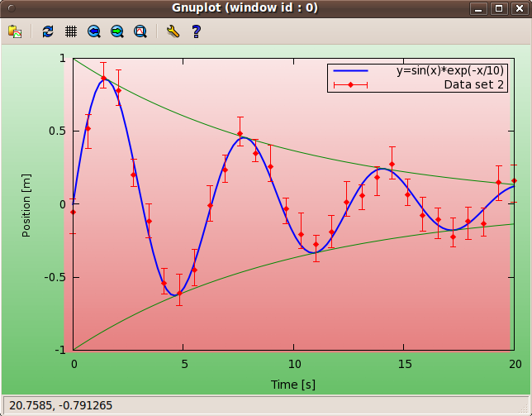
Task: Minimize the Gnuplot window
Action: [478, 8]
